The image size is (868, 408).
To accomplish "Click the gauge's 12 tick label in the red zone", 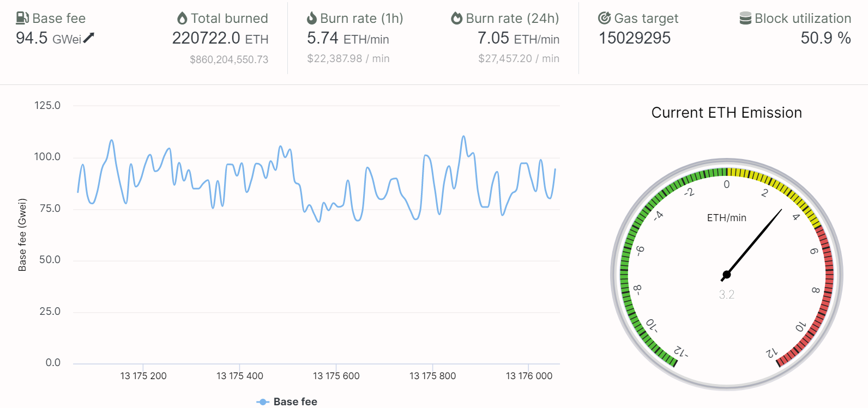I will point(772,352).
